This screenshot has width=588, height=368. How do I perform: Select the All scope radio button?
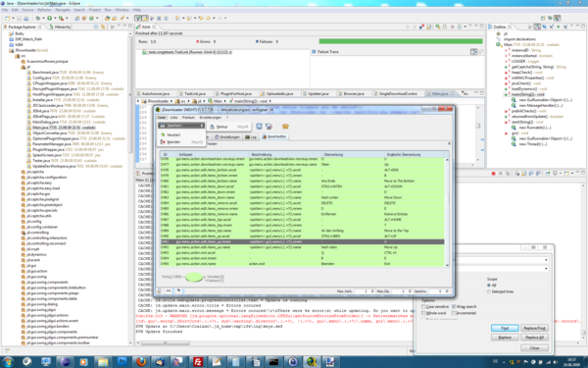[x=489, y=286]
